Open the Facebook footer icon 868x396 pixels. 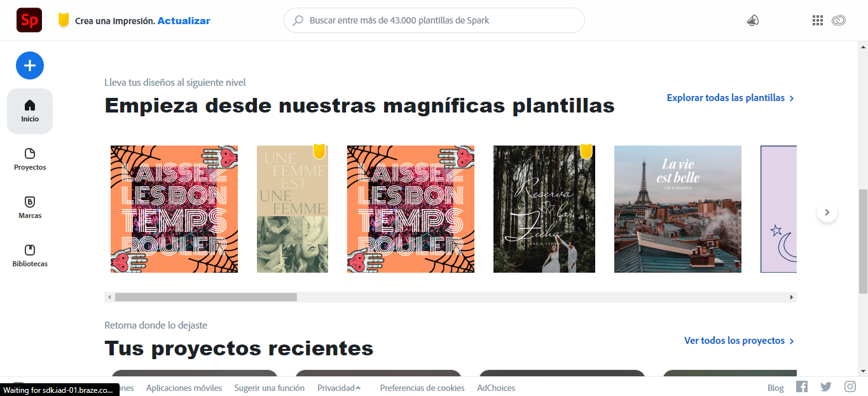pos(802,386)
